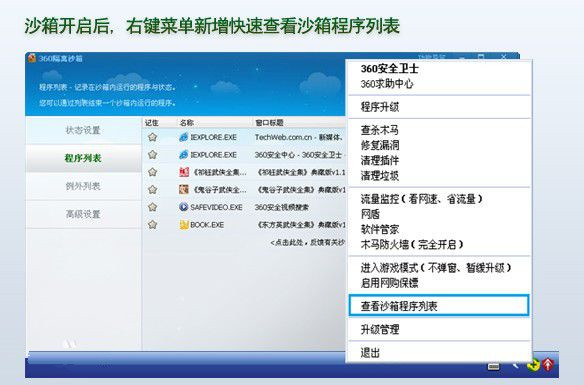
Task: Click 木马防火墙(完全开启) menu entry
Action: (412, 245)
